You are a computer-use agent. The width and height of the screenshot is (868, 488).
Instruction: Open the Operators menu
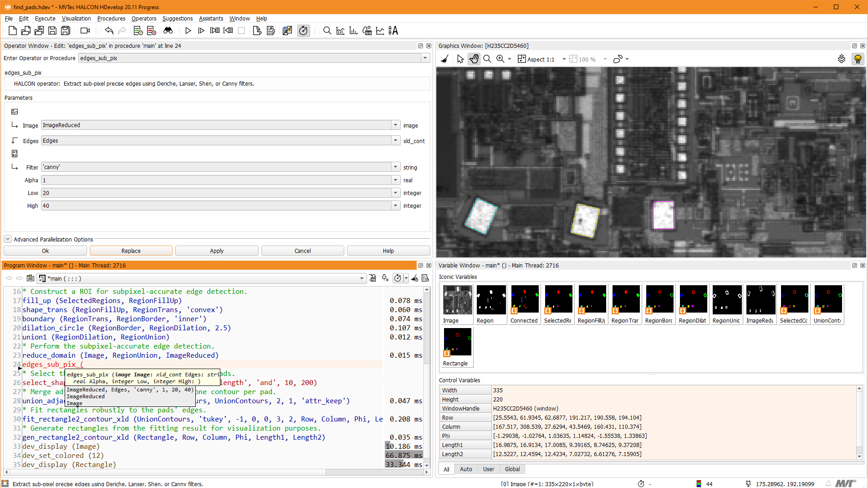click(x=144, y=19)
